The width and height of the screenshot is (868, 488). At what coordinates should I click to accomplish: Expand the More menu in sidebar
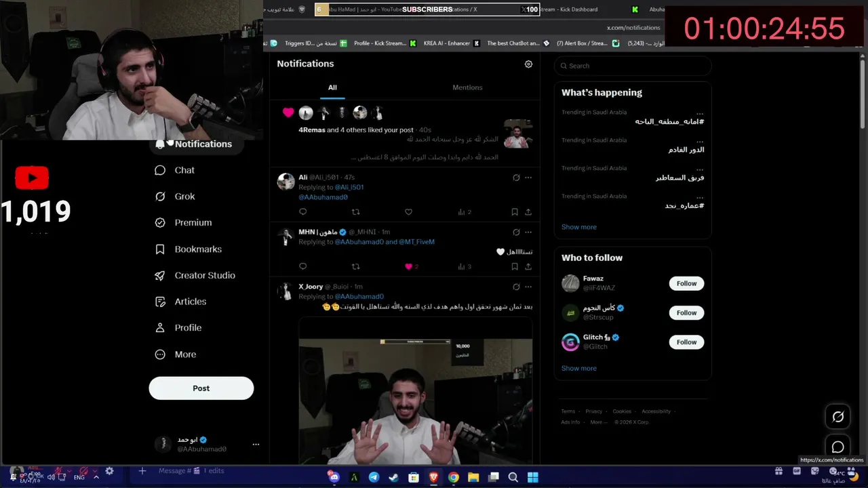pos(176,354)
